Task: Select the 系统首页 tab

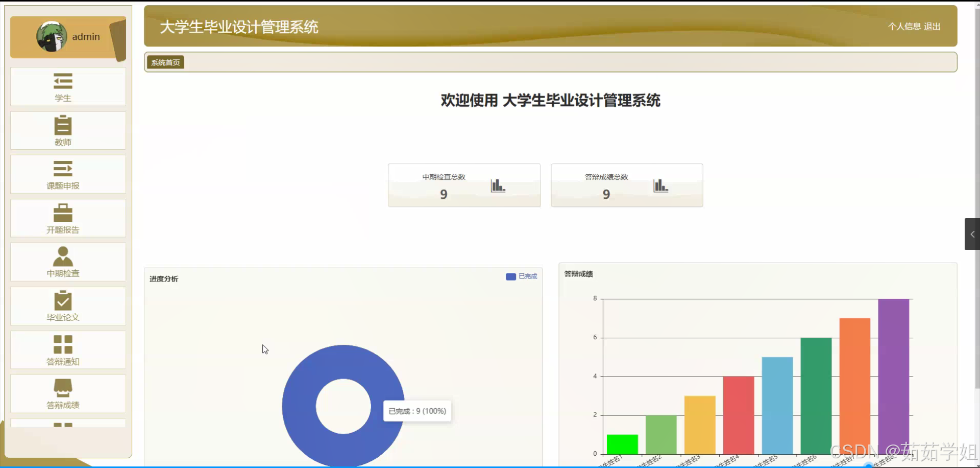Action: (x=165, y=62)
